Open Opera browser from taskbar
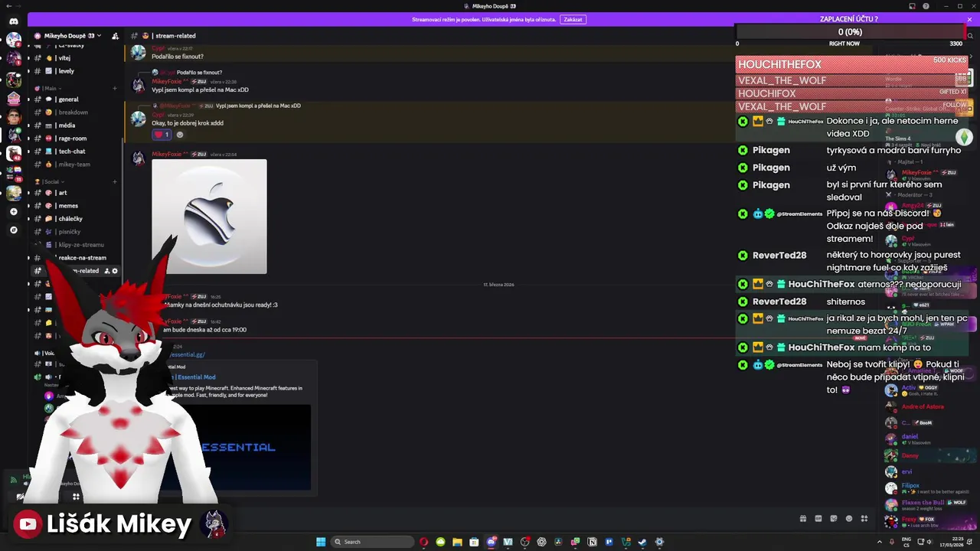Image resolution: width=980 pixels, height=551 pixels. (423, 542)
